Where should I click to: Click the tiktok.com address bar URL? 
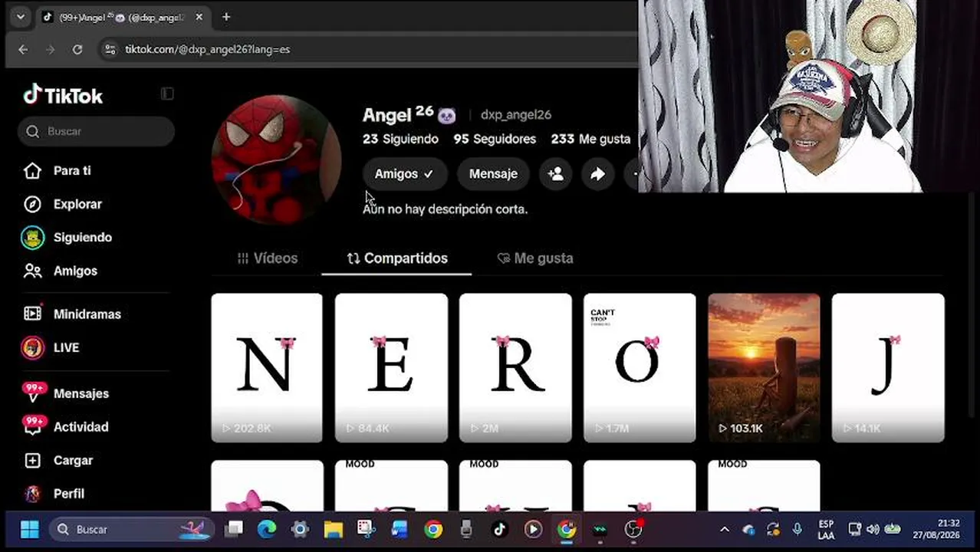tap(208, 49)
